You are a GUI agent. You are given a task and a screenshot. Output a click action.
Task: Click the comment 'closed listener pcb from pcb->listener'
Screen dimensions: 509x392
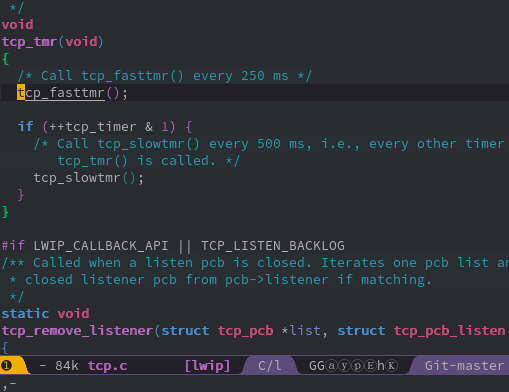coord(177,280)
